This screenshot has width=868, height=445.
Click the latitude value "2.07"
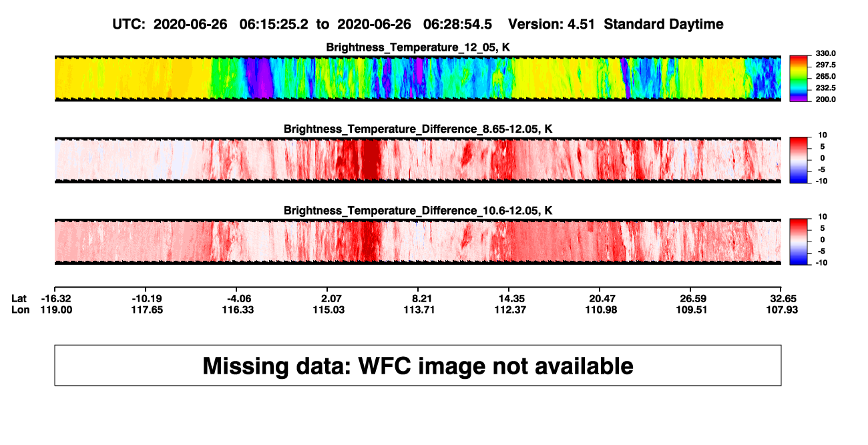(331, 298)
